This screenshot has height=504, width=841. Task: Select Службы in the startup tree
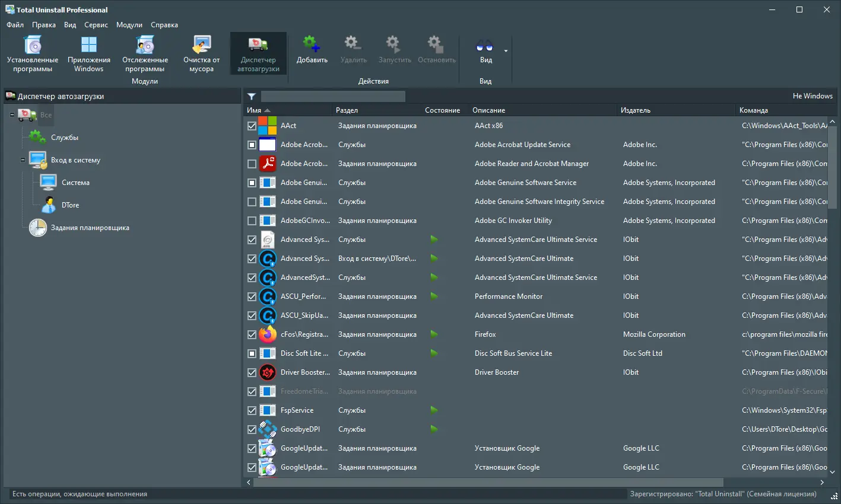[65, 138]
